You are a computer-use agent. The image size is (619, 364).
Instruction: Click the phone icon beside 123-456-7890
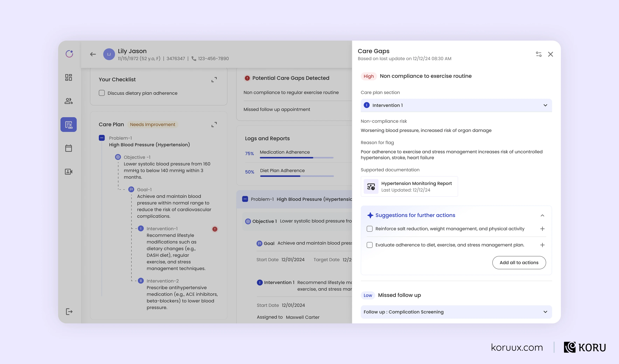[x=194, y=59]
